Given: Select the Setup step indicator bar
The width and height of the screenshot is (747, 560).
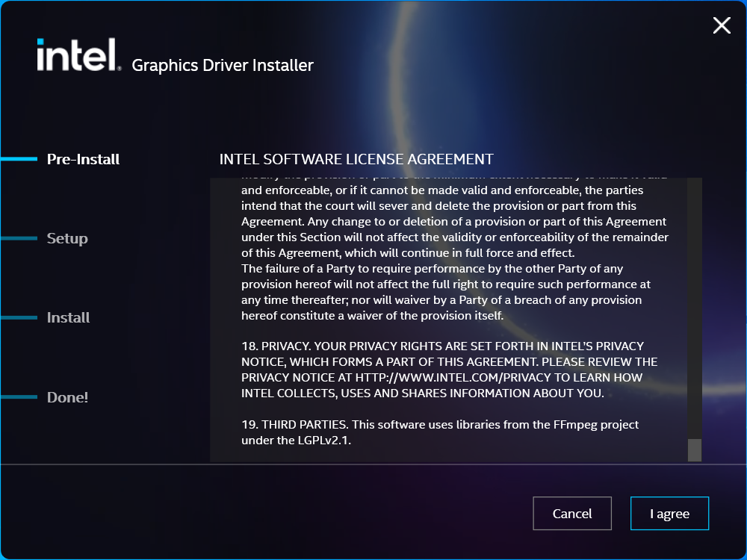Looking at the screenshot, I should click(x=21, y=238).
